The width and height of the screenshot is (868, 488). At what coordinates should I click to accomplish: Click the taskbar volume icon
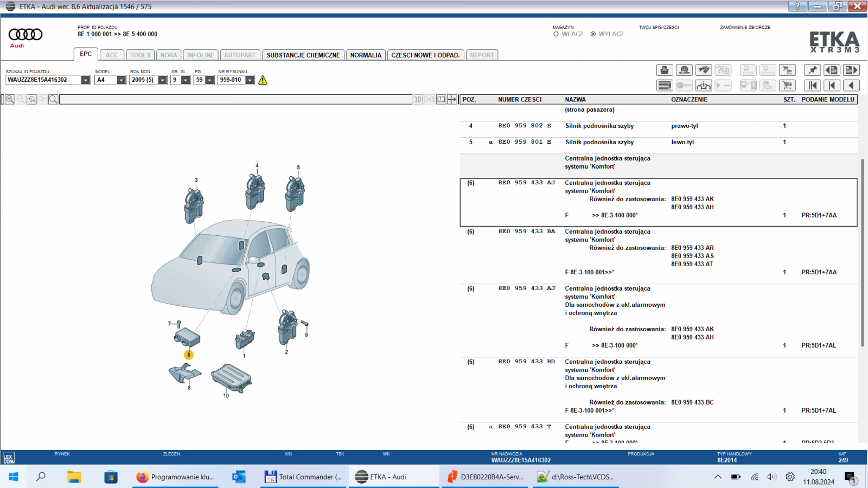coord(771,477)
